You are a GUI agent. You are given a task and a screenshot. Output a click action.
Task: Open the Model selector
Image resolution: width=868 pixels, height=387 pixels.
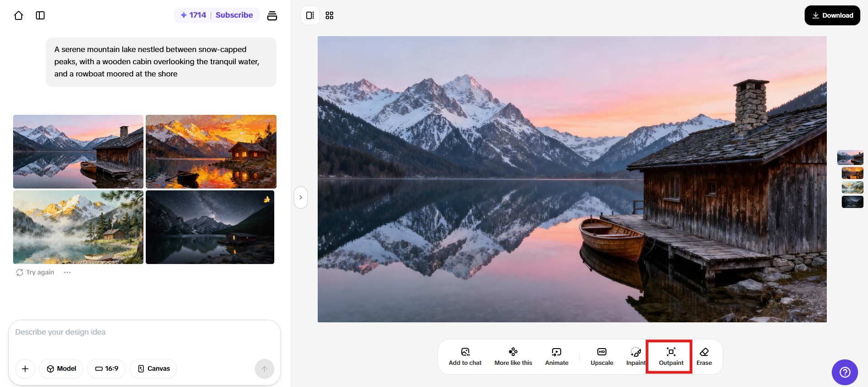point(61,369)
